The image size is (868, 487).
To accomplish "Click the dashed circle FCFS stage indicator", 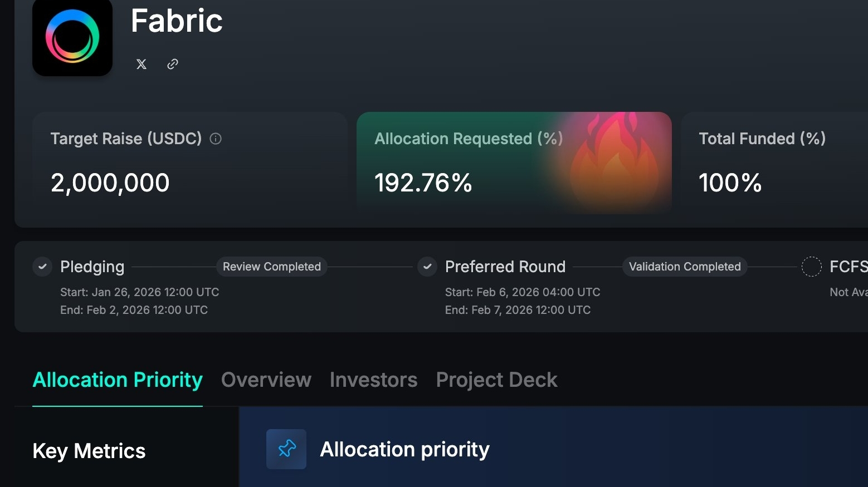I will coord(811,267).
